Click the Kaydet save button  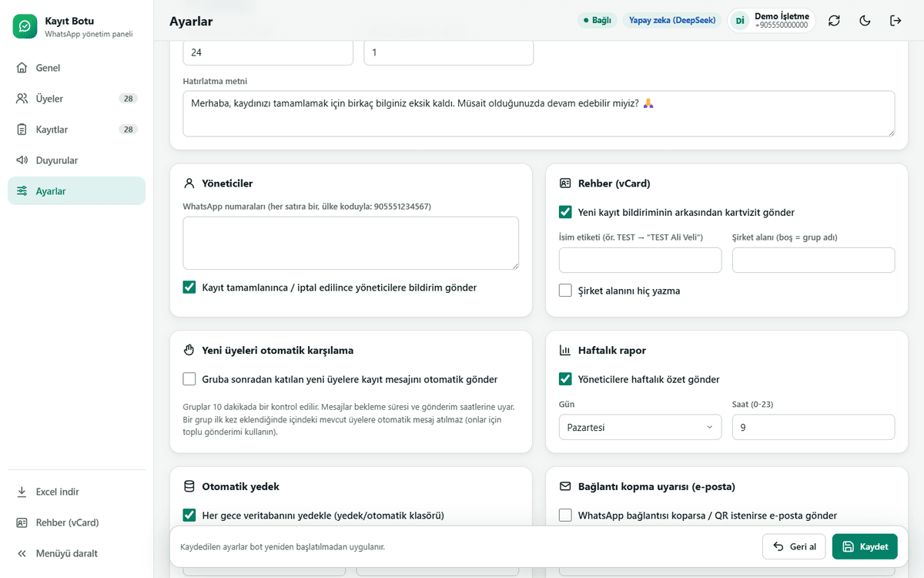pos(865,546)
